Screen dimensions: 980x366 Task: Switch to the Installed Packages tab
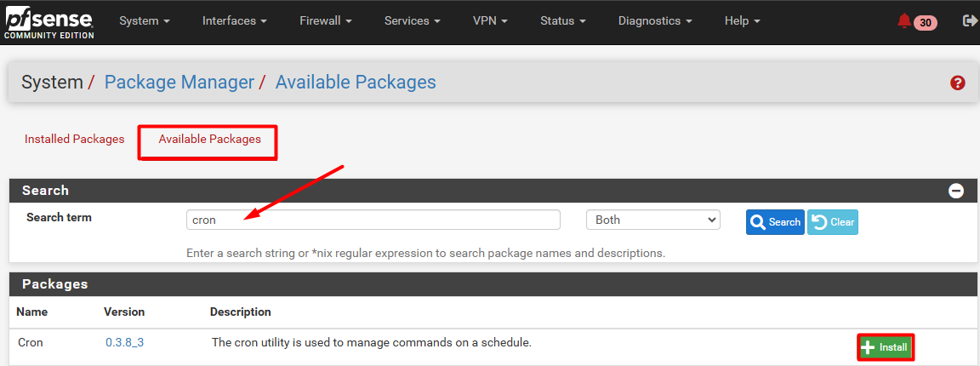click(x=74, y=139)
